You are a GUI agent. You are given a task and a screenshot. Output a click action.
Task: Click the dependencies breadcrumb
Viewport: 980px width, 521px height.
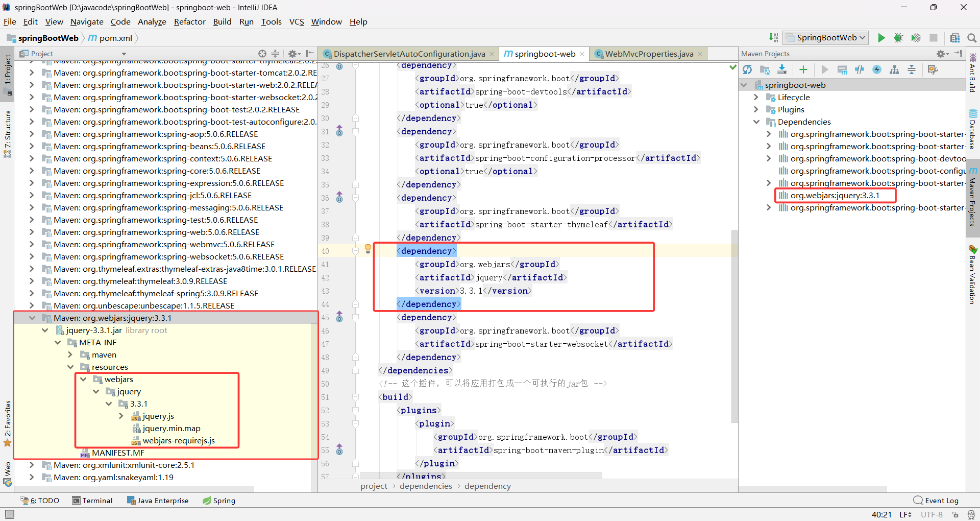click(426, 486)
